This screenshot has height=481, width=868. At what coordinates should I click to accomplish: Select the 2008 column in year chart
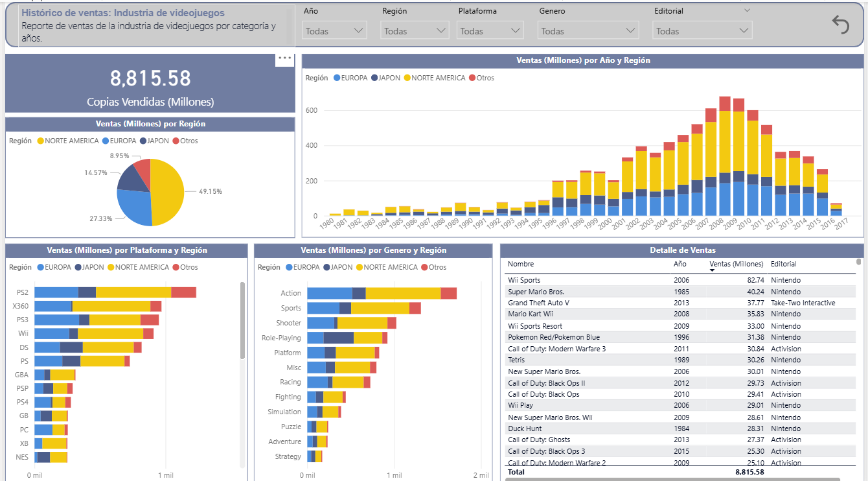pyautogui.click(x=725, y=156)
